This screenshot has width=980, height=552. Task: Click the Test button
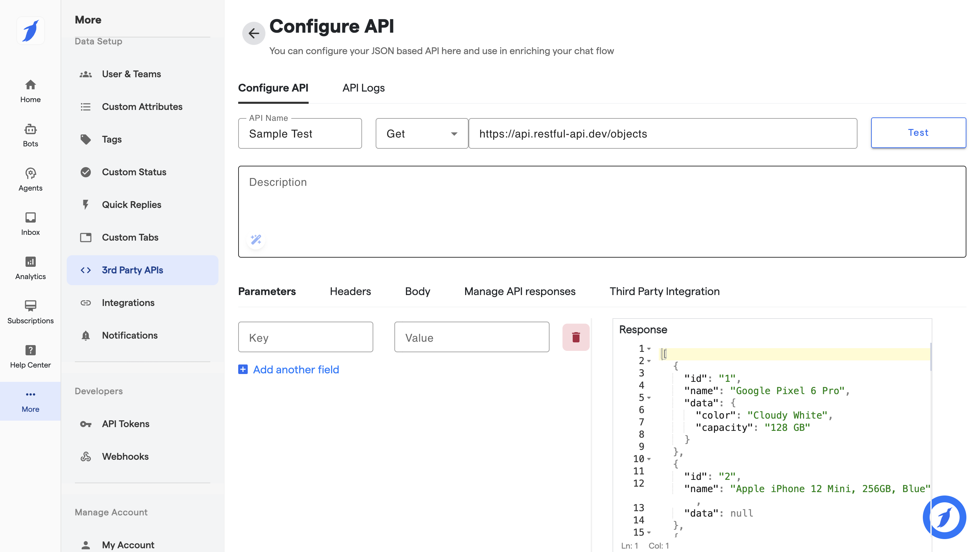[918, 133]
